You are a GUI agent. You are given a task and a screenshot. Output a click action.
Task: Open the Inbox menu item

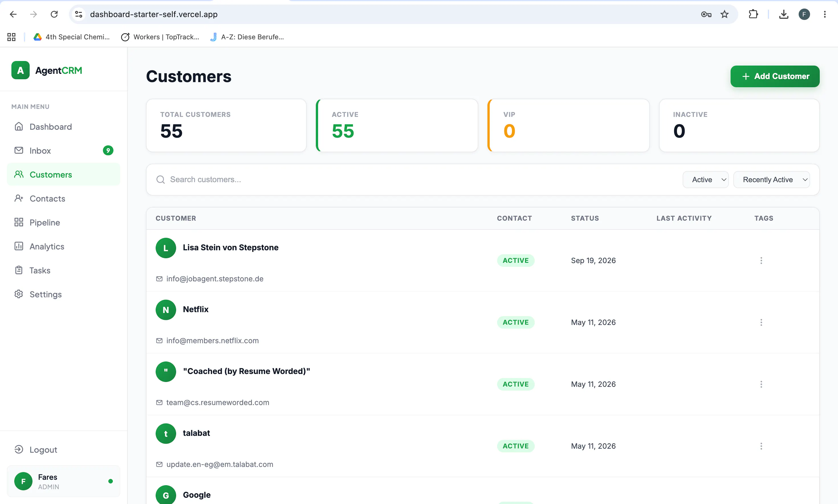[x=64, y=151]
